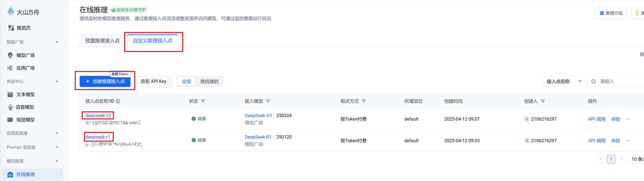The width and height of the screenshot is (644, 181).
Task: Open the 接入模型 column filter icon
Action: [268, 101]
